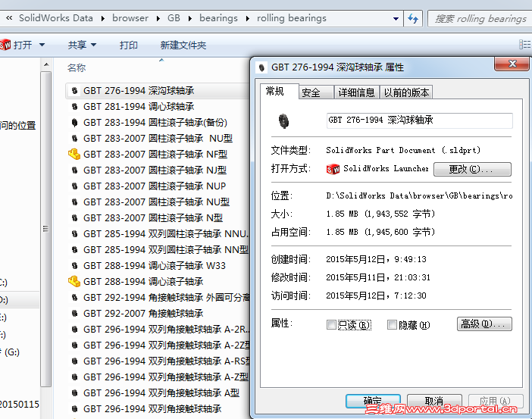Click the part icon for 双列角接触球轴承 A-2R
Viewport: 532px width, 419px height.
click(74, 329)
